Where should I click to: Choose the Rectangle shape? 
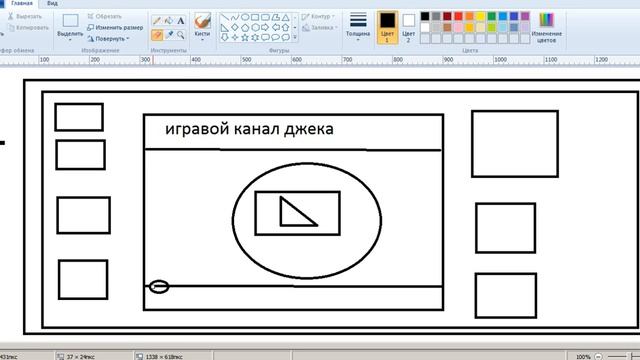coord(255,17)
